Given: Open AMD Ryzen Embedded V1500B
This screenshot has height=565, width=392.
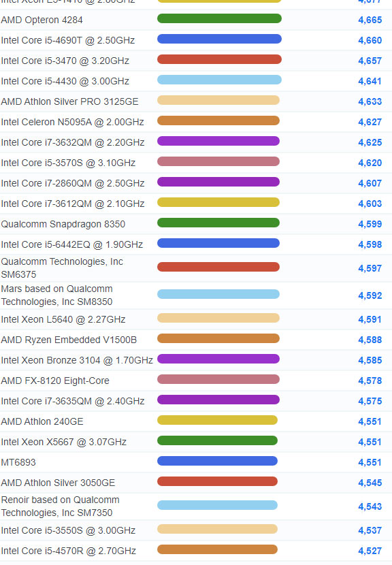Looking at the screenshot, I should 69,340.
